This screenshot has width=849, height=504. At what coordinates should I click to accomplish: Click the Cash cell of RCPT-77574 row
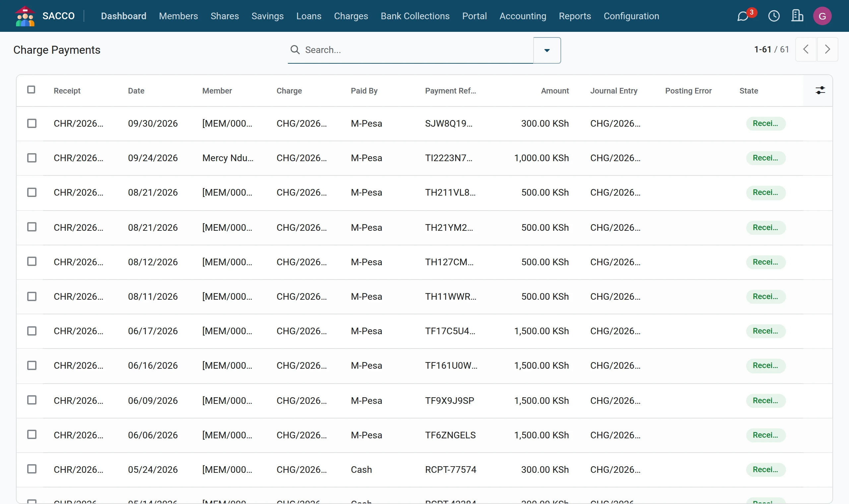[x=361, y=470]
